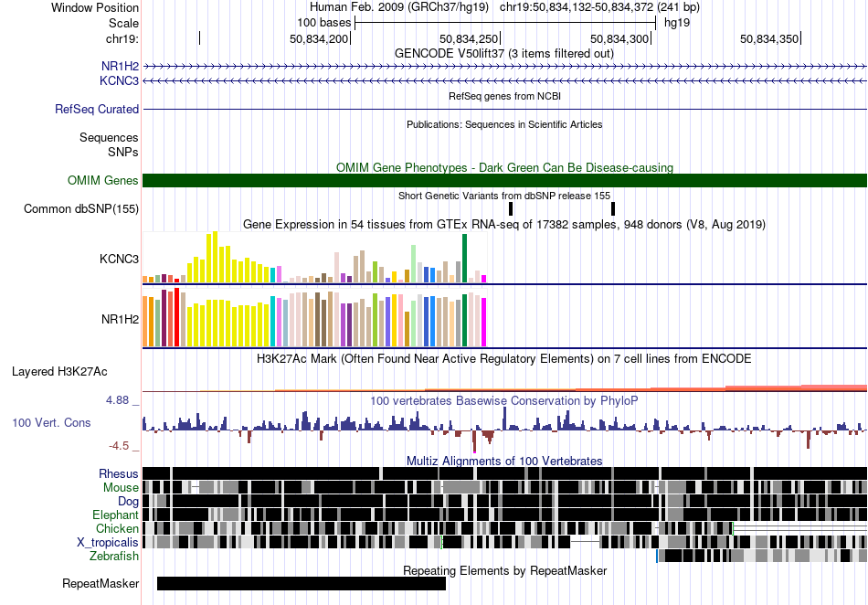The image size is (868, 605).
Task: Click the first dbSNP variant tick mark
Action: 511,208
